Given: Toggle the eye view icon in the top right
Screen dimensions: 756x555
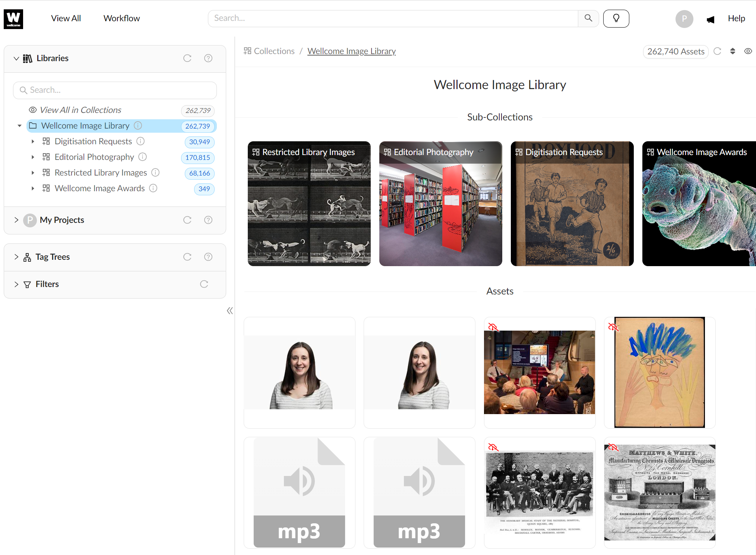Looking at the screenshot, I should 748,51.
